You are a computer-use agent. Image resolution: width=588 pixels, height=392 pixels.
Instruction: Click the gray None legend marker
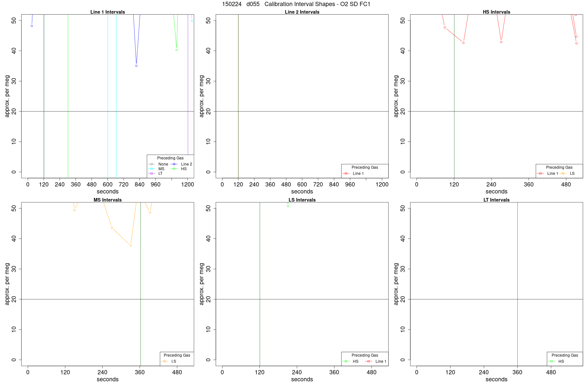click(x=152, y=164)
